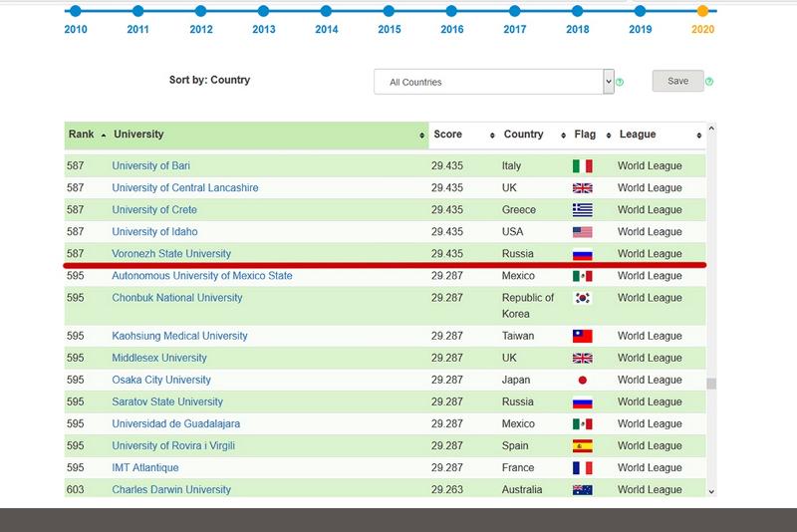Viewport: 797px width, 532px height.
Task: Open the All Countries dropdown
Action: tap(494, 82)
